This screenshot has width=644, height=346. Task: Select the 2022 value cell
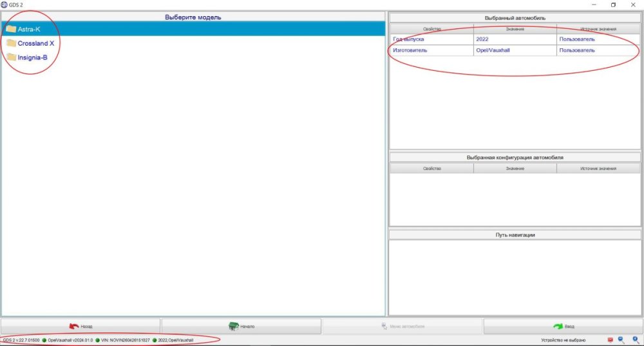tap(515, 39)
